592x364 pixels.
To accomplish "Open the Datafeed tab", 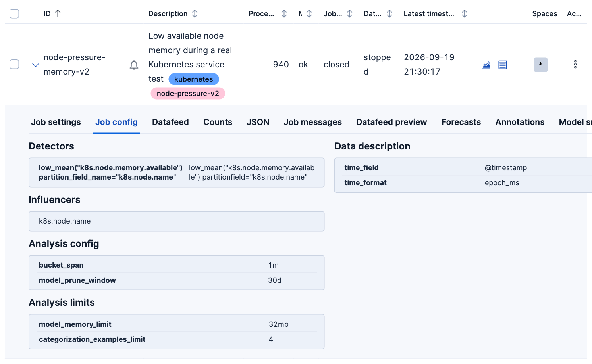I will point(170,122).
